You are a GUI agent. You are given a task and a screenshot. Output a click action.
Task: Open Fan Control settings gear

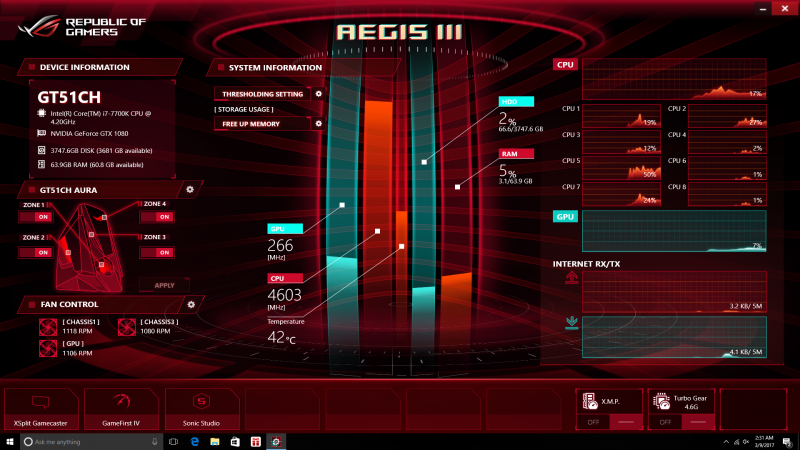[191, 304]
